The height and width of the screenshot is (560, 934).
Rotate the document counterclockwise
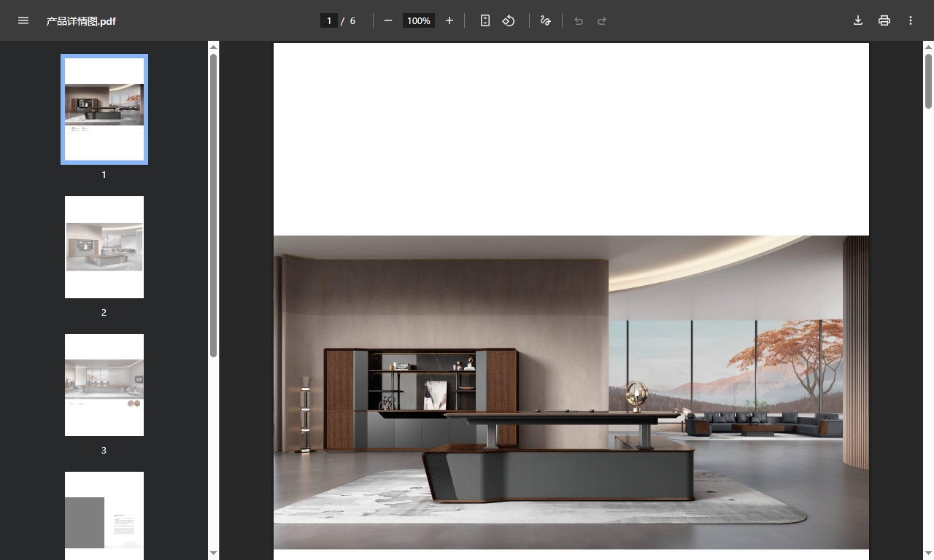point(509,20)
